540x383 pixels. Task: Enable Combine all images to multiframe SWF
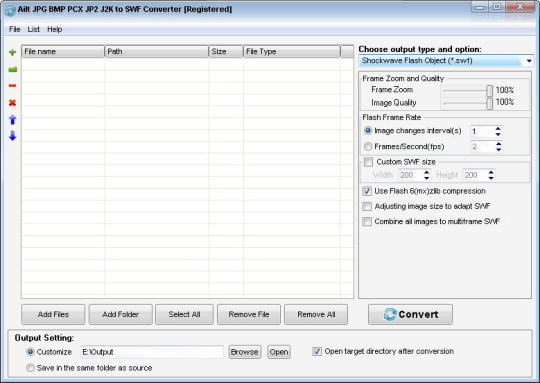coord(367,221)
